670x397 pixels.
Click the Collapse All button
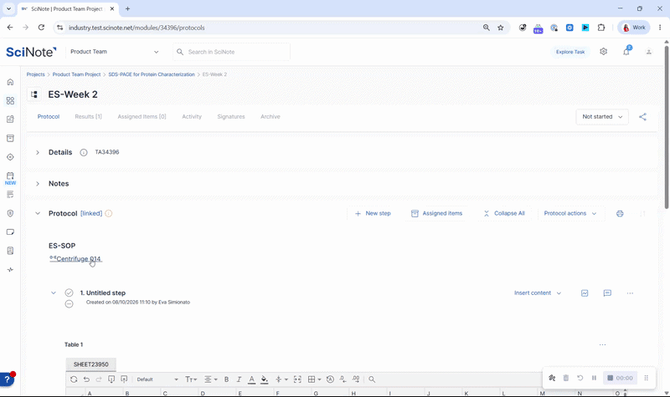coord(504,213)
